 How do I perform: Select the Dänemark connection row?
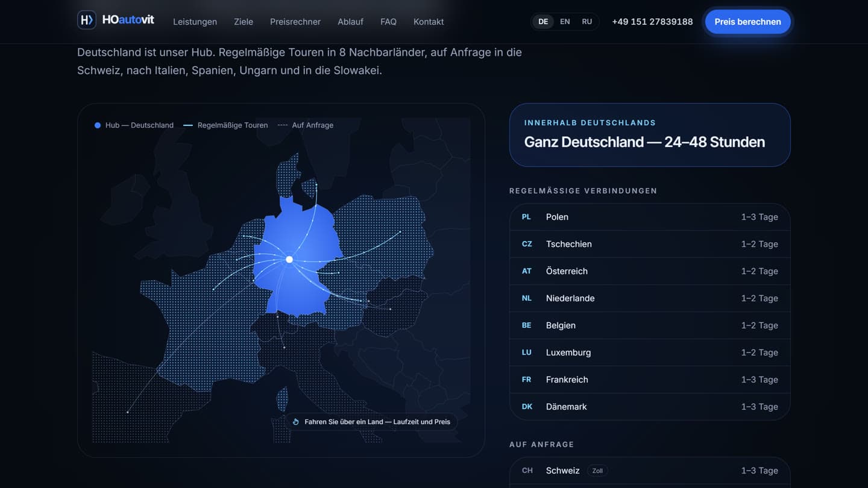tap(650, 407)
